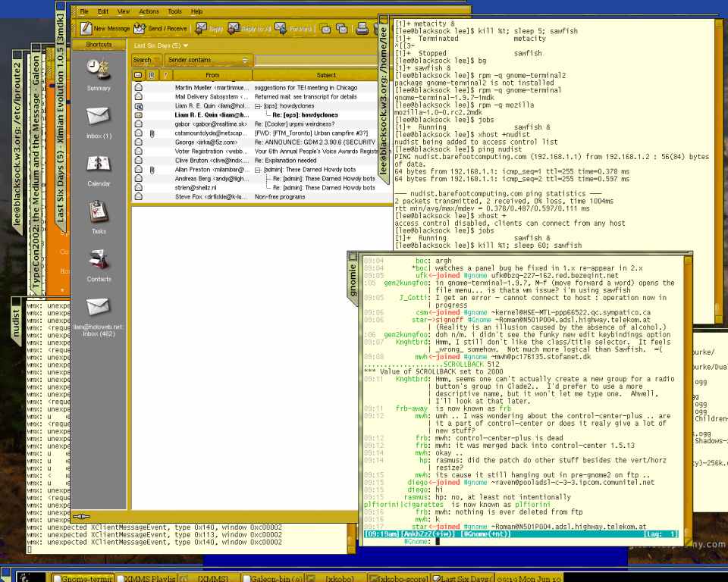Click status icon of gabor message
The width and height of the screenshot is (728, 582).
pyautogui.click(x=138, y=124)
